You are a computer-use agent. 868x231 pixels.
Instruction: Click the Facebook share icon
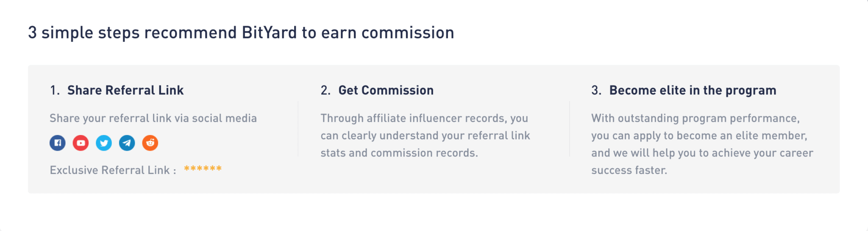(x=58, y=143)
